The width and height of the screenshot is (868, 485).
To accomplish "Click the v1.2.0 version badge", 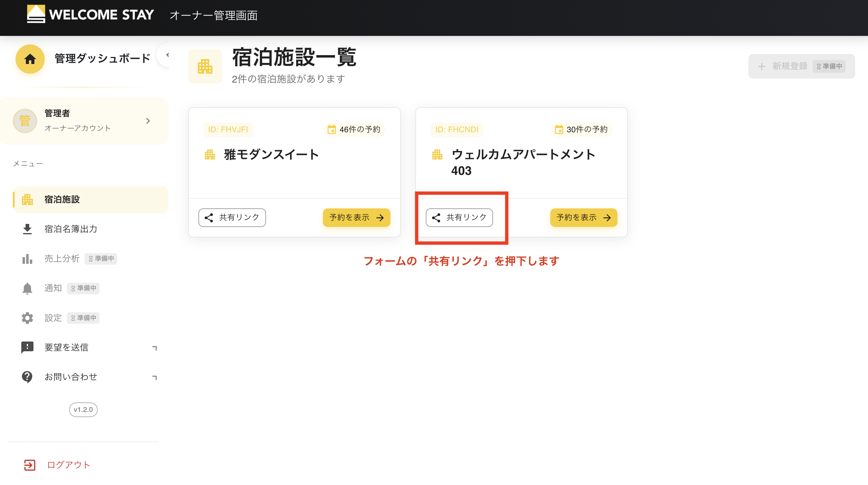I will [x=83, y=409].
